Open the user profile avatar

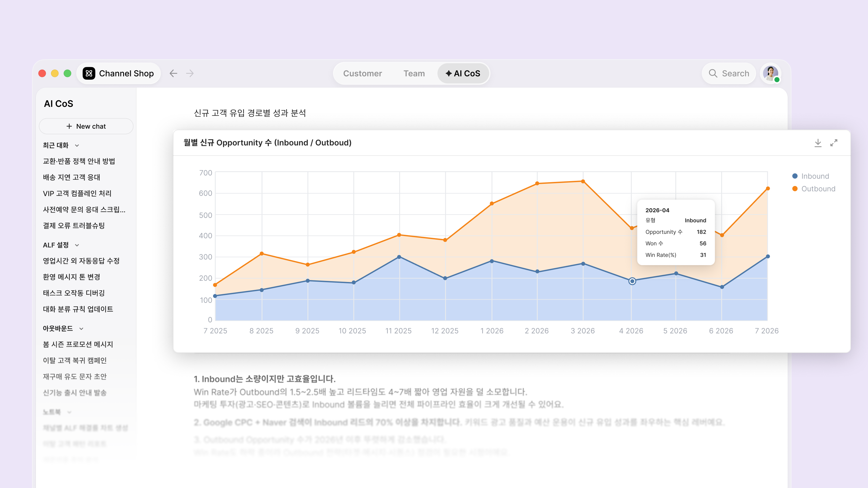click(x=771, y=73)
